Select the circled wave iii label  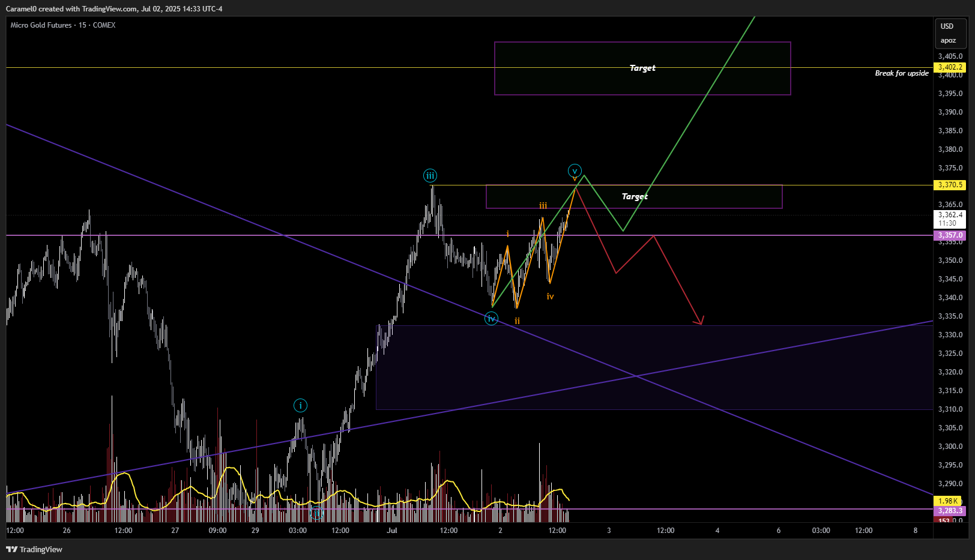[430, 176]
